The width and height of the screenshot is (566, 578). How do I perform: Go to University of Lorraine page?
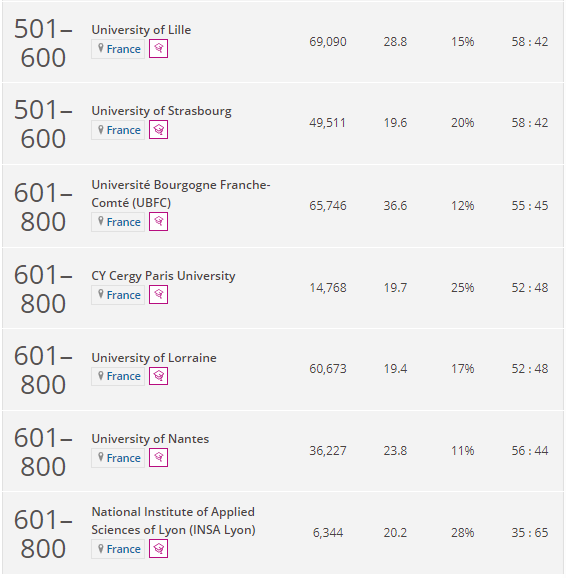click(x=154, y=358)
